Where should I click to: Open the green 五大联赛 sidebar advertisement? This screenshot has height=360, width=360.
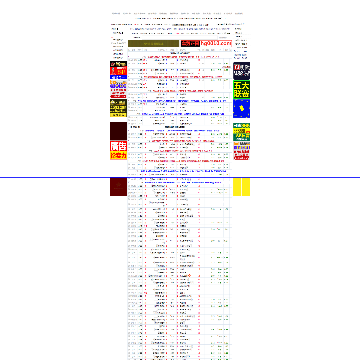(242, 89)
